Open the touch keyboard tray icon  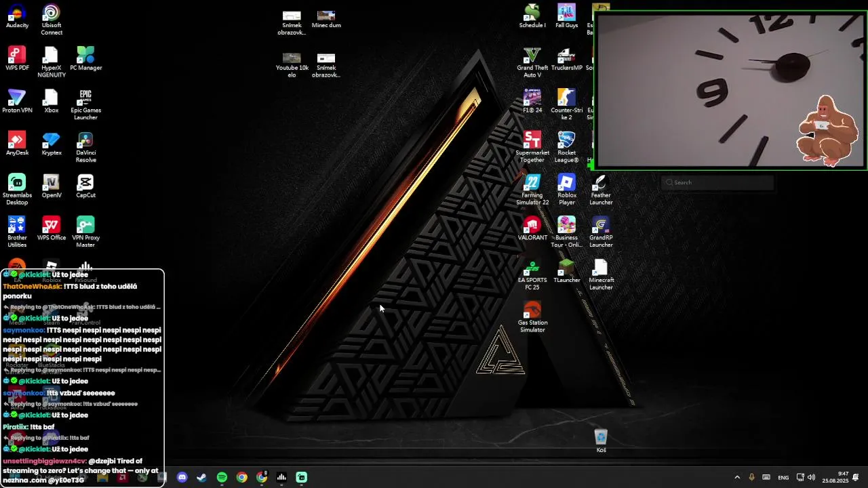pos(766,477)
